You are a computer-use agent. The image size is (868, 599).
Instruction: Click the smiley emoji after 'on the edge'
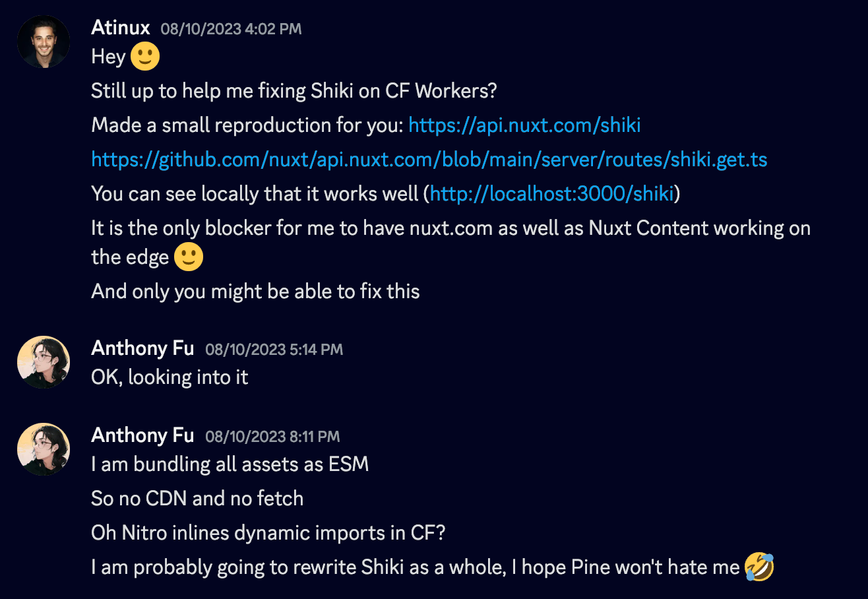click(188, 256)
